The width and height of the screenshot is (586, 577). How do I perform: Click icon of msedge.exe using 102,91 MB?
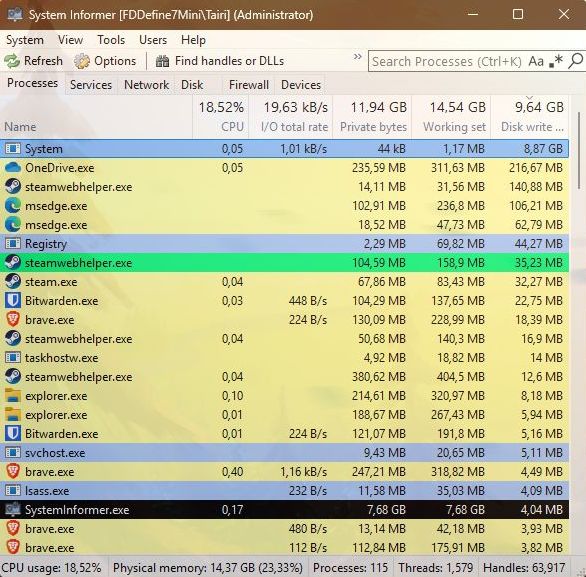tap(13, 206)
